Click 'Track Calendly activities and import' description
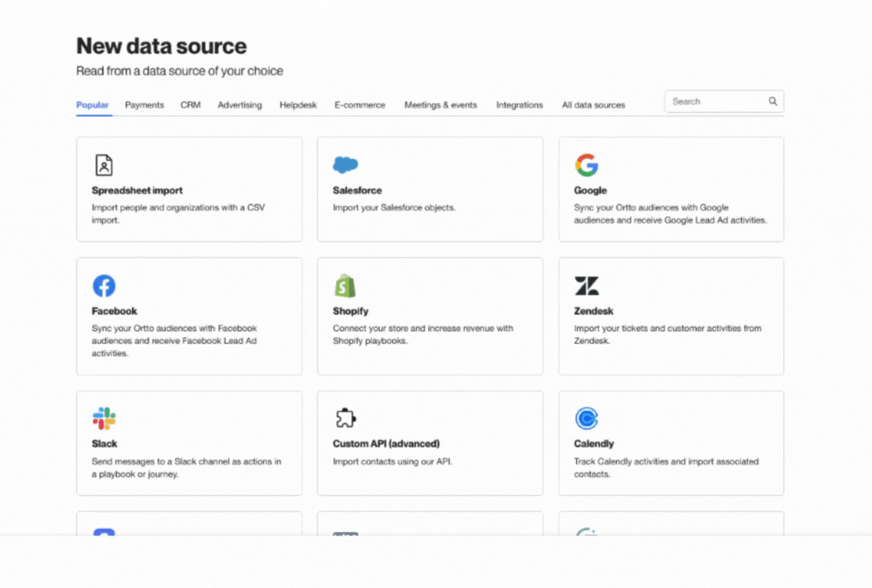872x588 pixels. tap(666, 468)
